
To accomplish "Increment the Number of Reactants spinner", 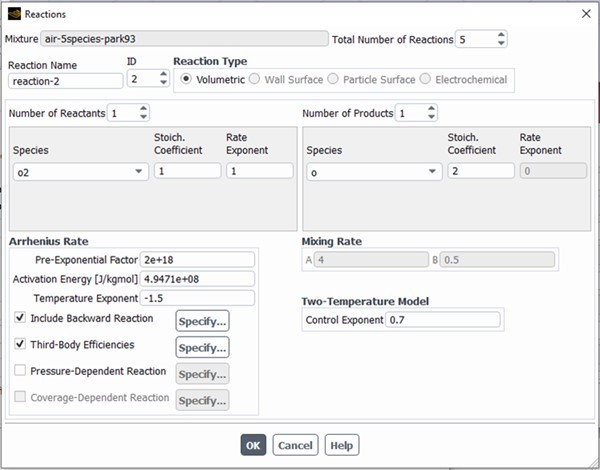I will pos(144,109).
